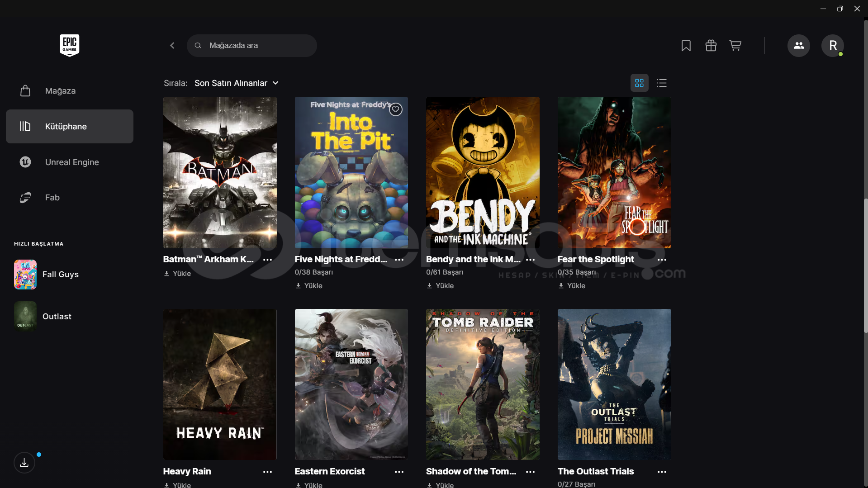Open the Eastern Exorcist title link

(x=330, y=471)
